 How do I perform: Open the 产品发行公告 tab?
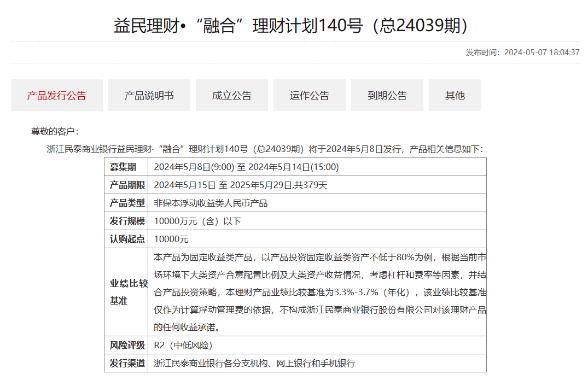coord(57,95)
